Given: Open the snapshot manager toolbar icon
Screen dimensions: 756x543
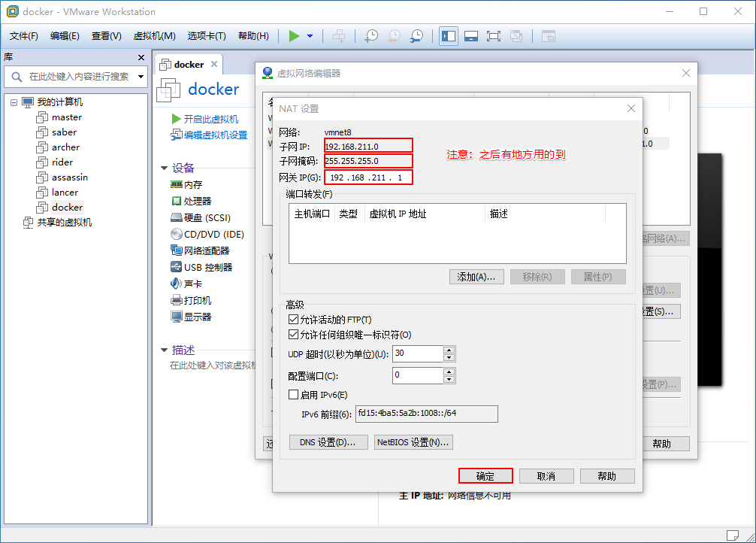Looking at the screenshot, I should (x=416, y=36).
